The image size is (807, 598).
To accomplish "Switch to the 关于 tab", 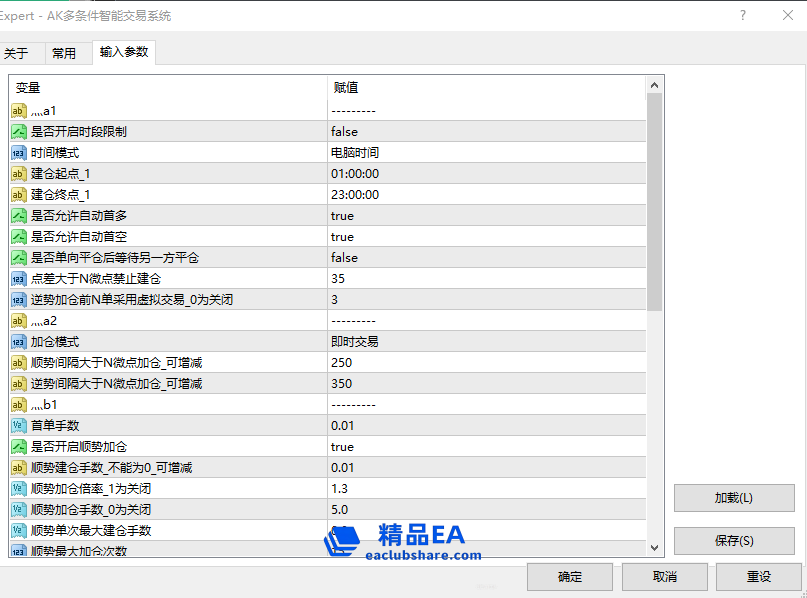I will tap(17, 54).
